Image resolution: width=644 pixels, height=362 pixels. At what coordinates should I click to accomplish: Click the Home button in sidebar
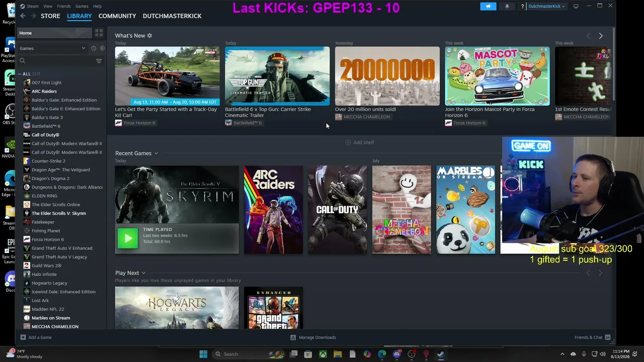point(54,33)
